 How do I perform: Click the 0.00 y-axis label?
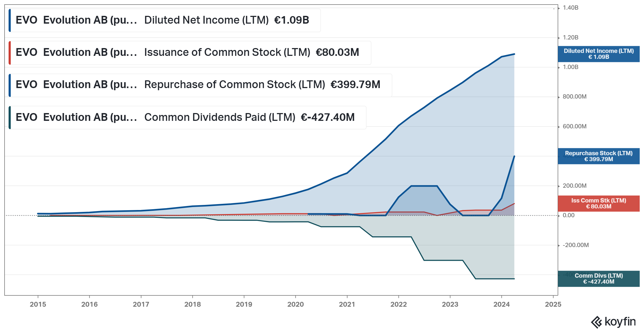tap(569, 215)
